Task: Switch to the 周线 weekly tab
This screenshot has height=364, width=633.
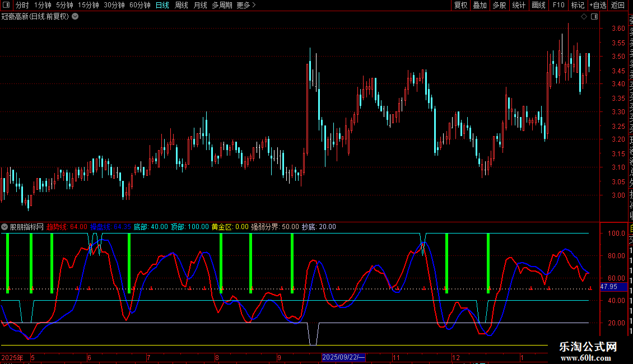Action: (181, 5)
